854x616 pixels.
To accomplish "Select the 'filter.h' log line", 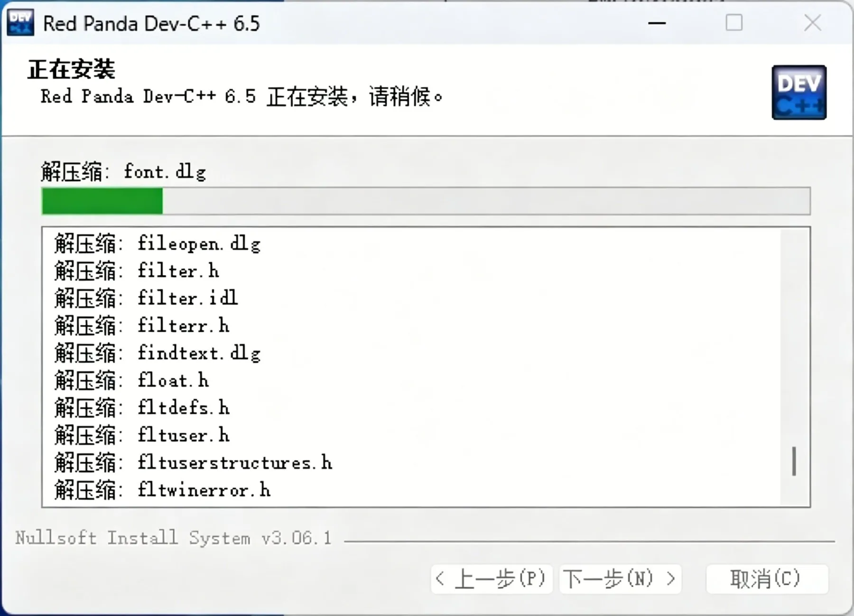I will tap(137, 271).
